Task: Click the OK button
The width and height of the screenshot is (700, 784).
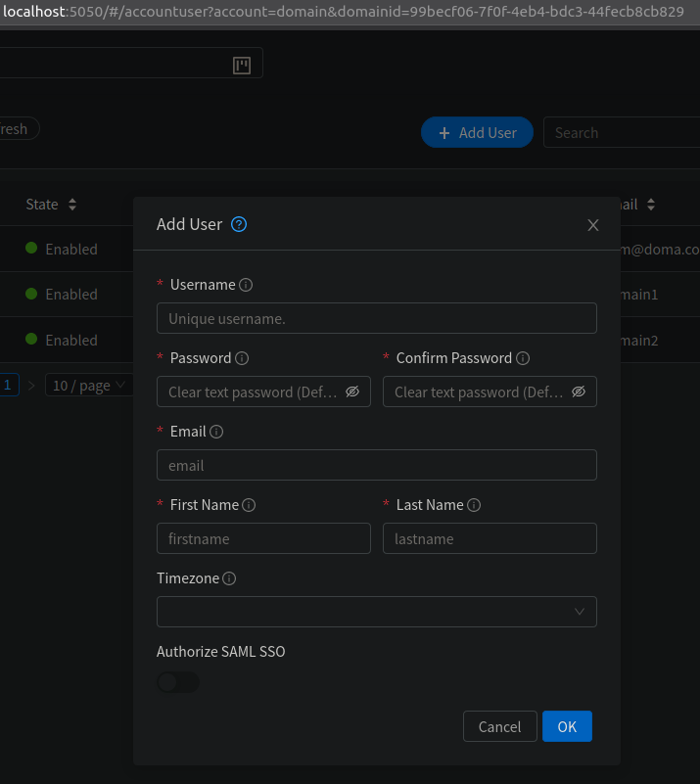Action: (567, 726)
